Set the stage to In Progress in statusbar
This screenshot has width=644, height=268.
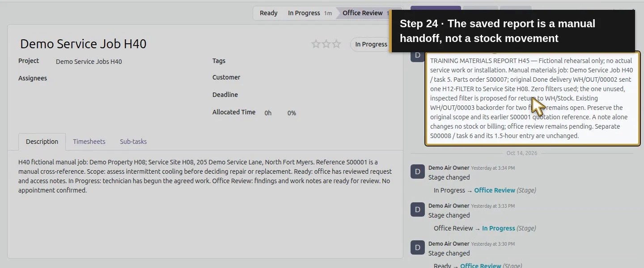coord(309,13)
